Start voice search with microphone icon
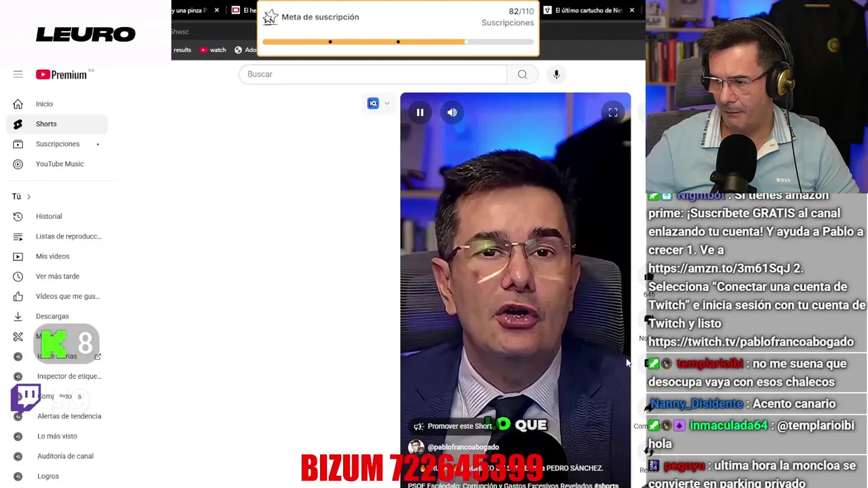Image resolution: width=868 pixels, height=488 pixels. pos(556,74)
